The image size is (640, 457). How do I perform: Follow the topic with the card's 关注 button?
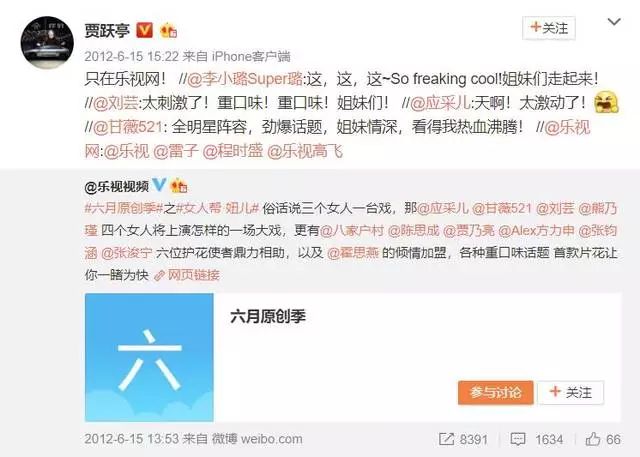(571, 393)
